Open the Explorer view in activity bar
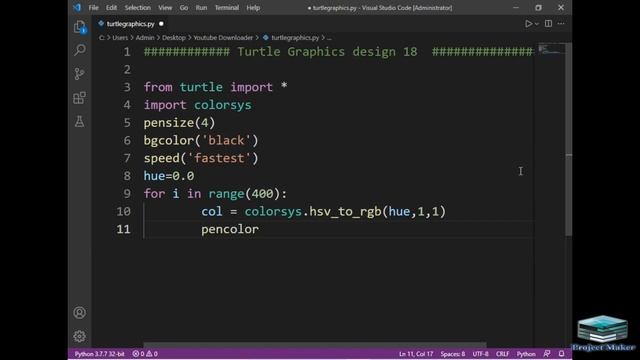The image size is (640, 360). click(80, 27)
